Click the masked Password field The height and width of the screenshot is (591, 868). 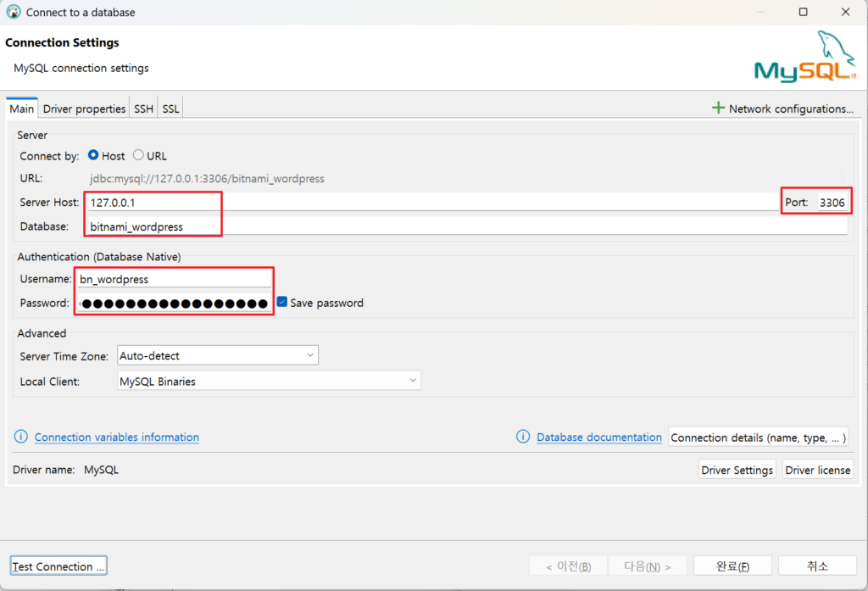click(174, 303)
